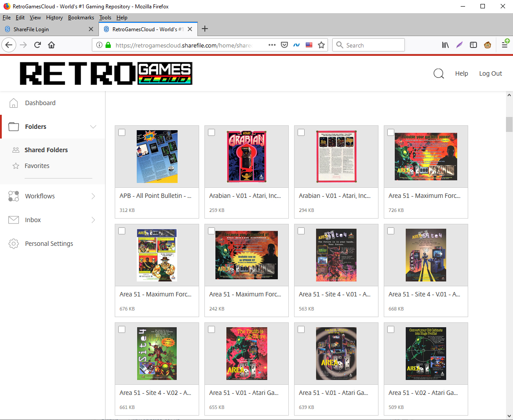The width and height of the screenshot is (513, 420).
Task: Click the Dashboard house icon
Action: (x=14, y=103)
